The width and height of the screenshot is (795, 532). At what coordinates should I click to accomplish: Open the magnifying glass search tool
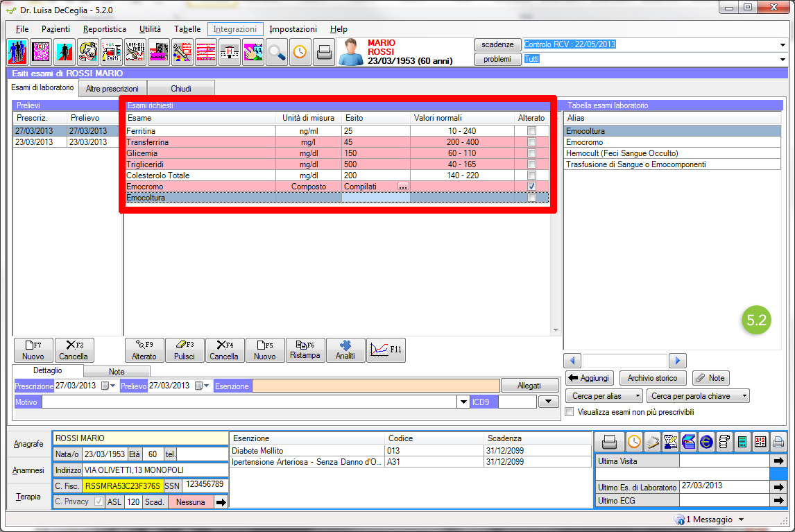[277, 53]
